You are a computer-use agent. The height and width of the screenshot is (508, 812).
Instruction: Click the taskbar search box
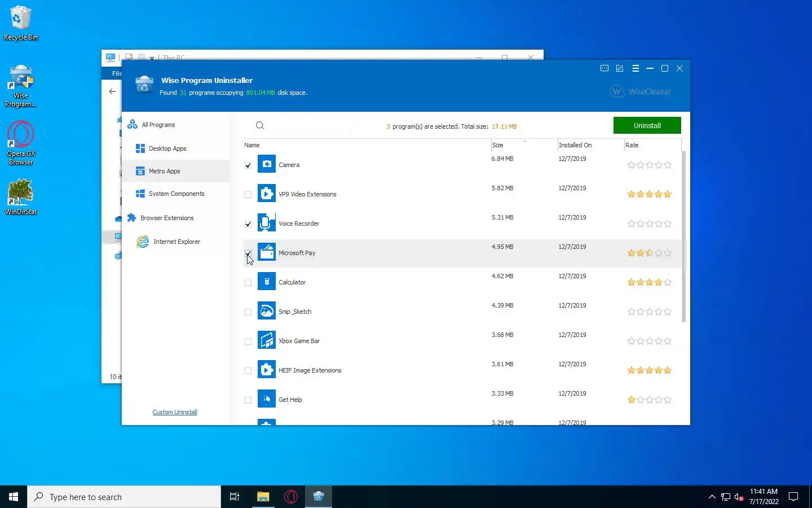click(x=124, y=497)
